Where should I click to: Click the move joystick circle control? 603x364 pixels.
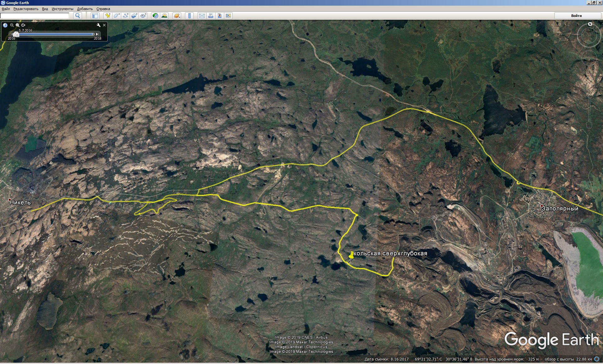(589, 57)
